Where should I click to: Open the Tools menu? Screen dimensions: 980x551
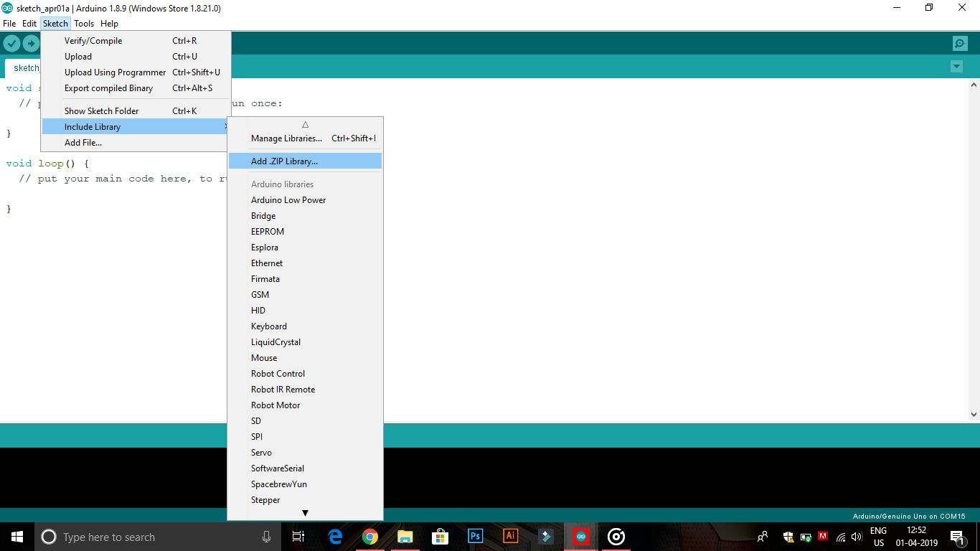[84, 23]
